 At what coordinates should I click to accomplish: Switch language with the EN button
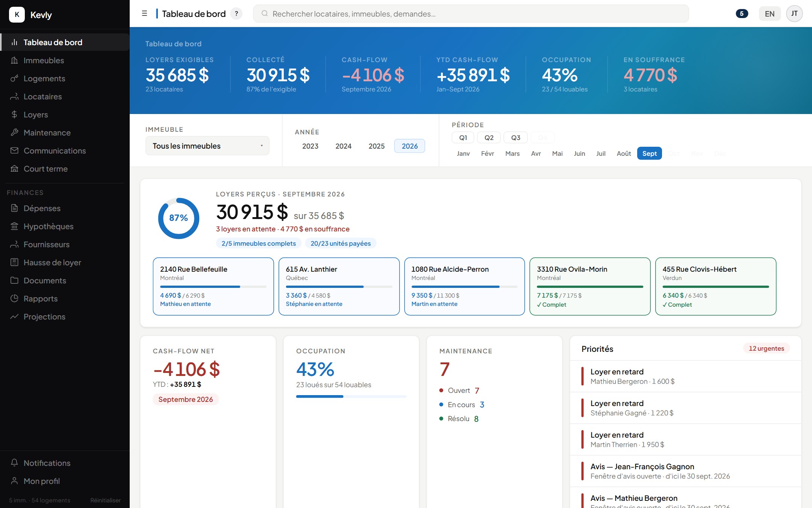[x=770, y=14]
